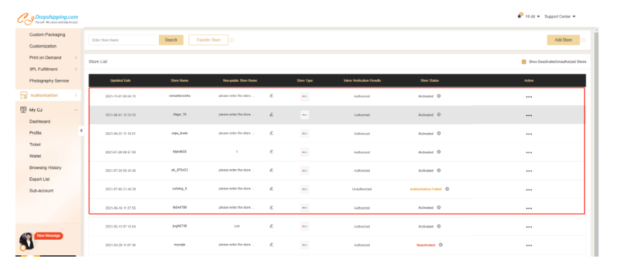Go to Browsing History in sidebar
Viewport: 644px width, 270px height.
(45, 167)
